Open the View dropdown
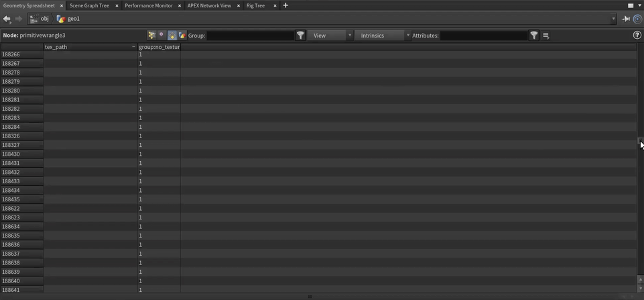This screenshot has width=644, height=300. tap(330, 36)
